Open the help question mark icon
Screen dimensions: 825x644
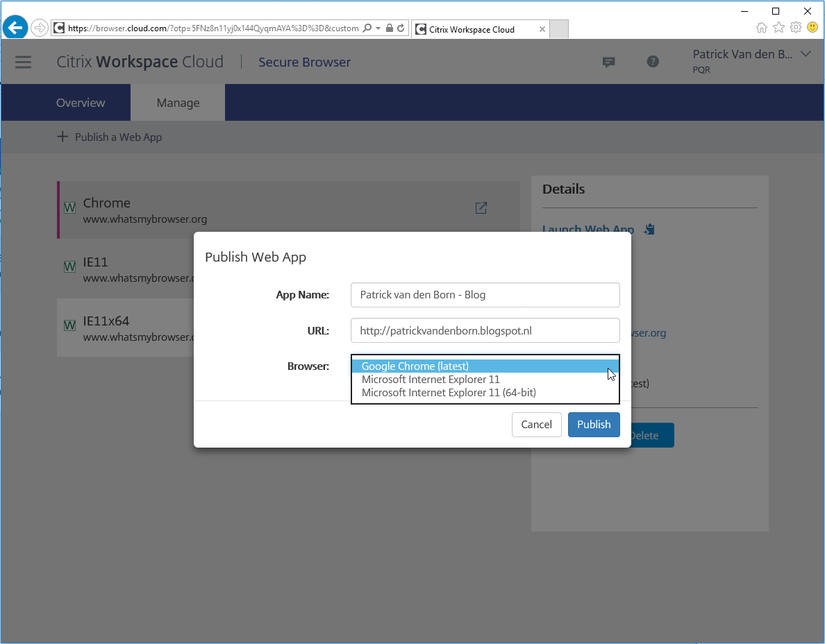point(652,62)
